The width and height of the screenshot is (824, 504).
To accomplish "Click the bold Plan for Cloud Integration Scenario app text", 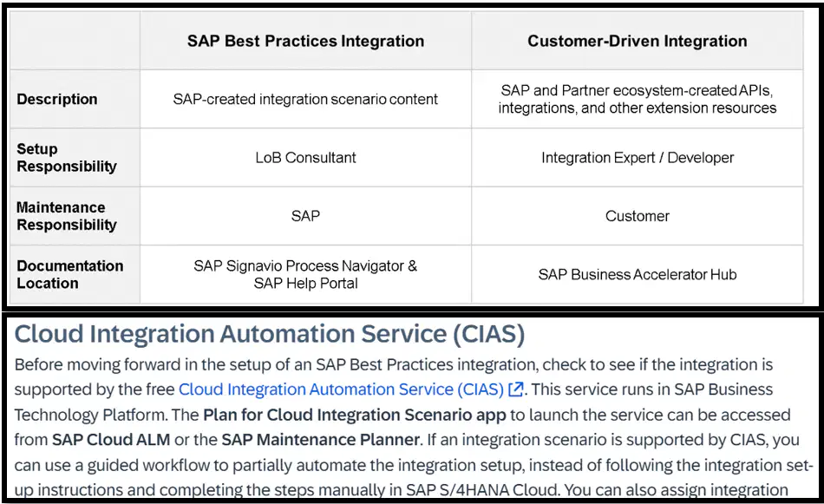I will tap(354, 415).
